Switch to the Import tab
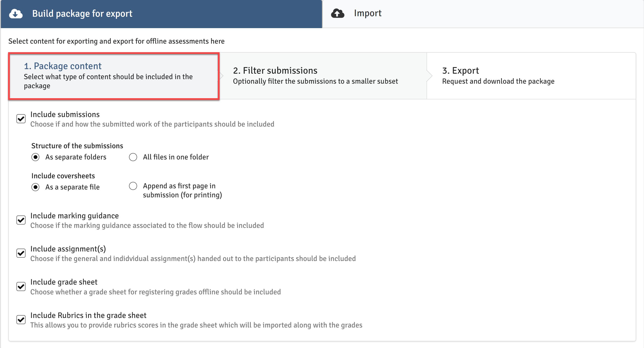Screen dimensions: 644x348 pyautogui.click(x=483, y=14)
